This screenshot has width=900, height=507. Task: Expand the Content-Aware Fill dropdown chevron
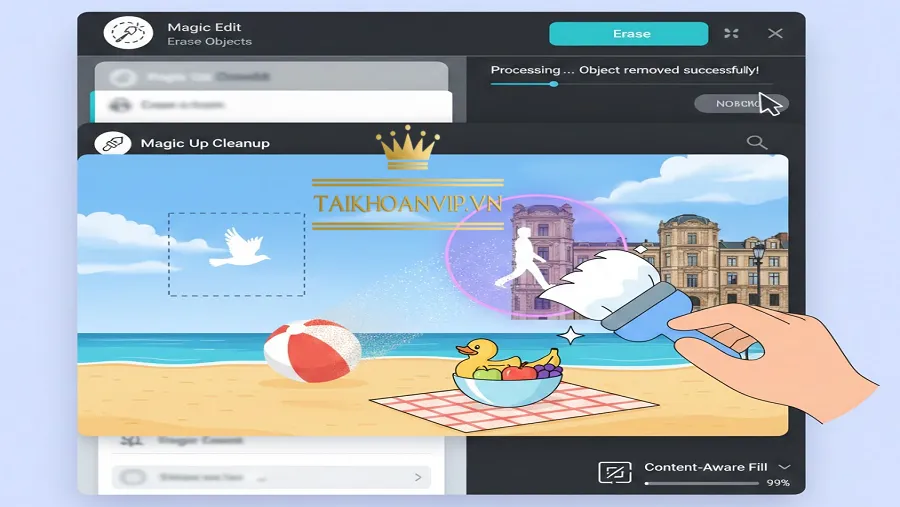(x=784, y=467)
